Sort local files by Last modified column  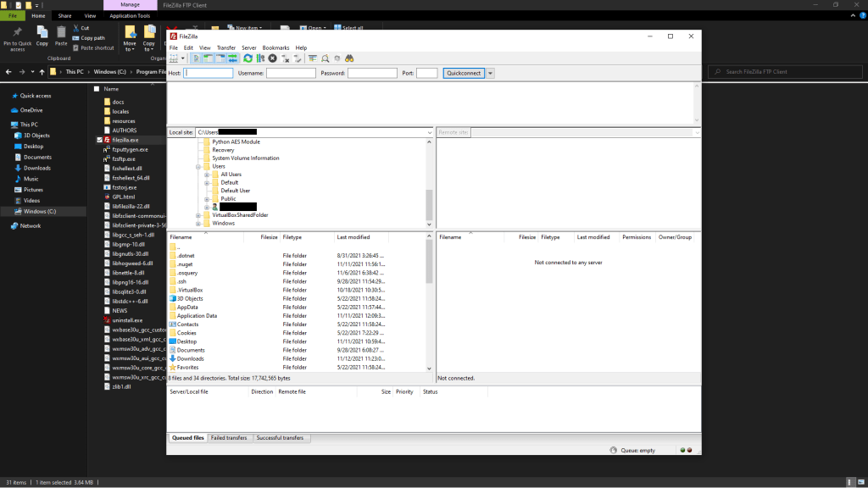pos(353,237)
